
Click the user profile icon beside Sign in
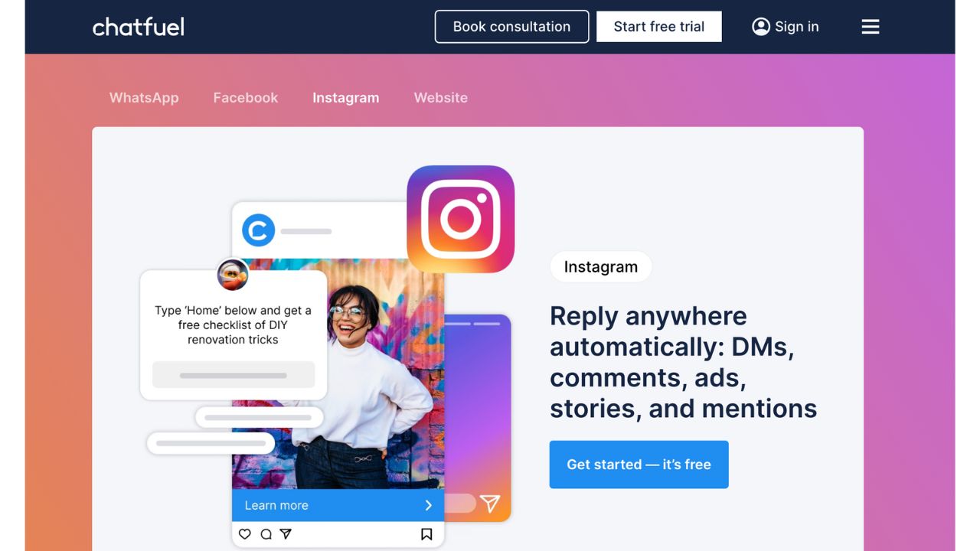pyautogui.click(x=761, y=27)
